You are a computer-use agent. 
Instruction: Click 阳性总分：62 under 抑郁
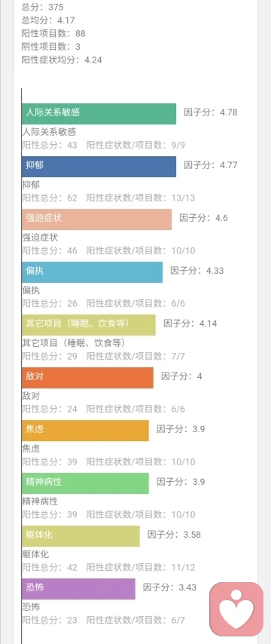click(x=50, y=198)
